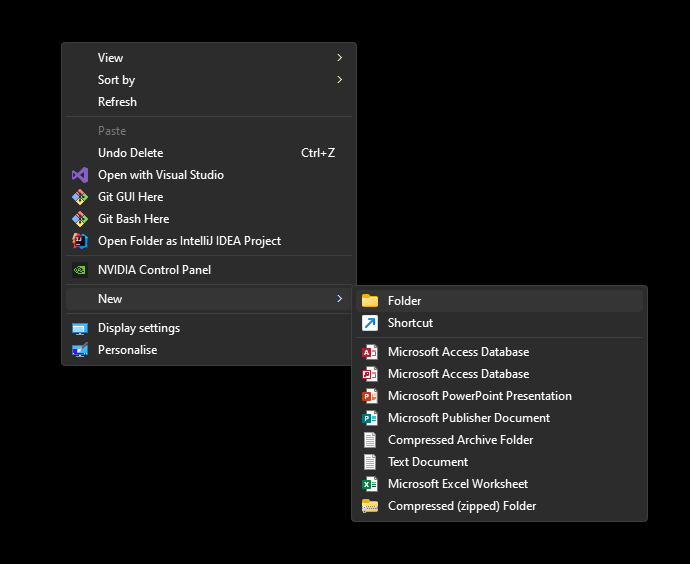Click the arrow next to New
This screenshot has width=690, height=564.
(340, 299)
